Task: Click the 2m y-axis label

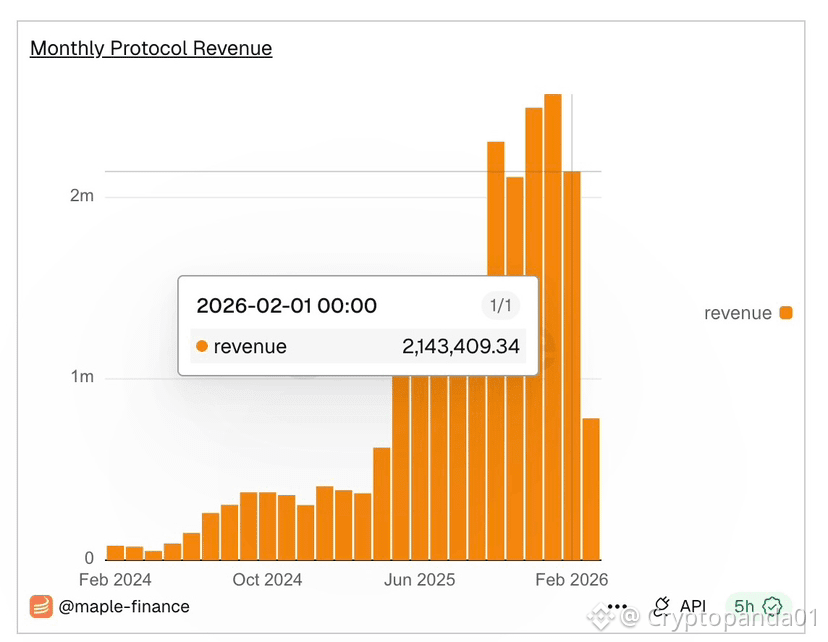Action: [82, 196]
